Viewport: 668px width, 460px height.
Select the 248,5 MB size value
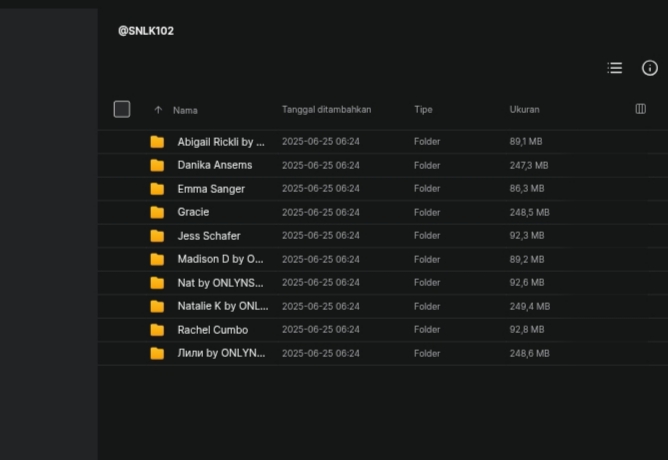[530, 212]
